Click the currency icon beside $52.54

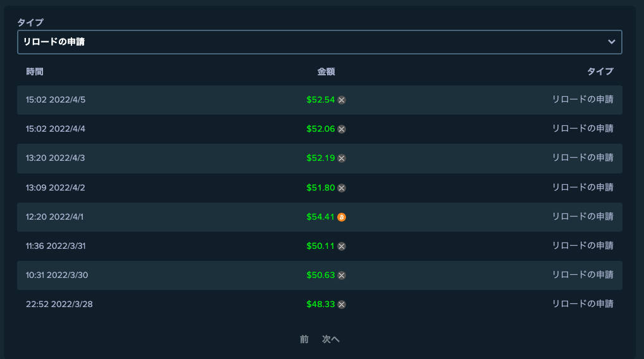click(x=342, y=100)
